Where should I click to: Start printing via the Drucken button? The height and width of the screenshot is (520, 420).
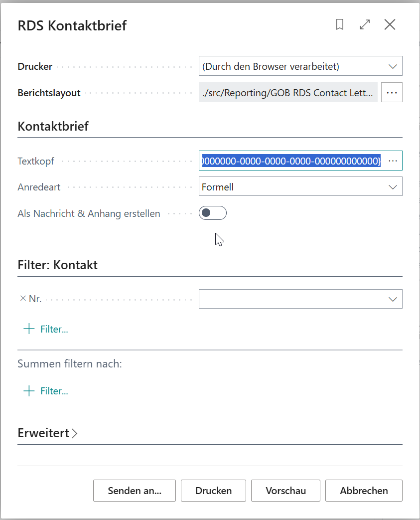pyautogui.click(x=213, y=490)
